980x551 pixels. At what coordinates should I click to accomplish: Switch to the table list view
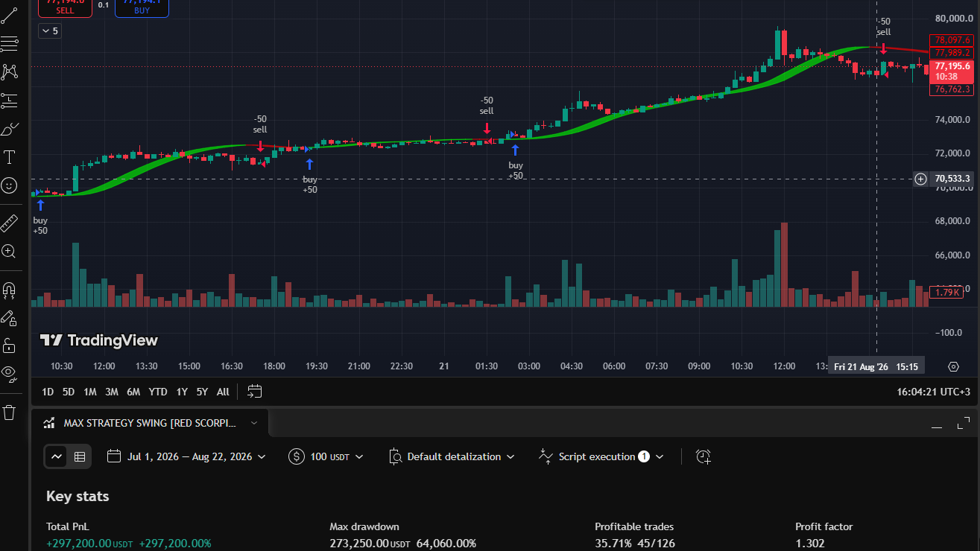point(80,456)
